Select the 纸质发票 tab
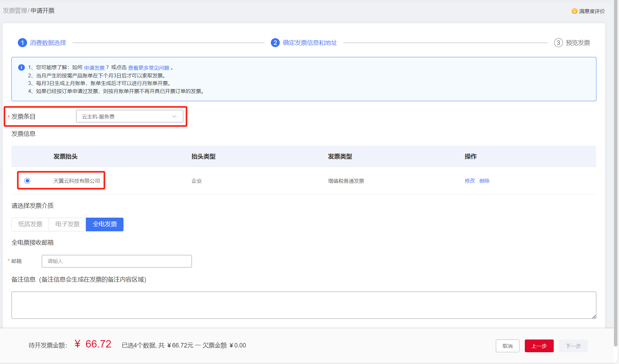Image resolution: width=619 pixels, height=364 pixels. click(x=30, y=224)
